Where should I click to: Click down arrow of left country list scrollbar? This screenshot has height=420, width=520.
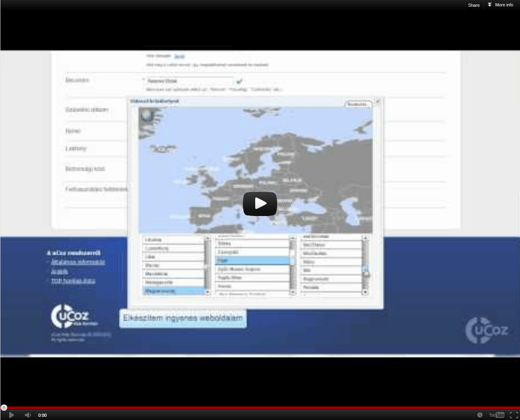(207, 292)
